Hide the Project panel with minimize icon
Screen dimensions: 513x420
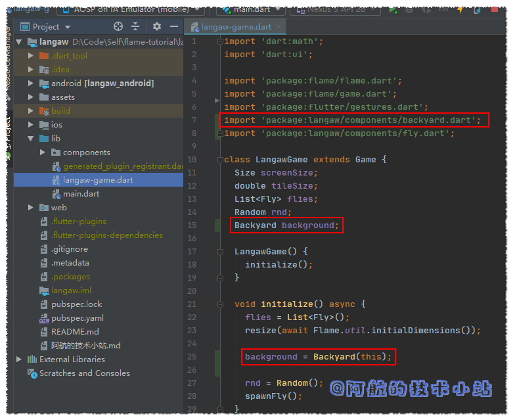coord(173,27)
